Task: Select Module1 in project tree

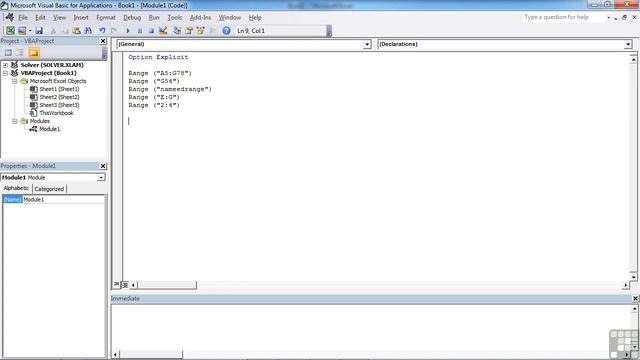Action: (x=49, y=129)
